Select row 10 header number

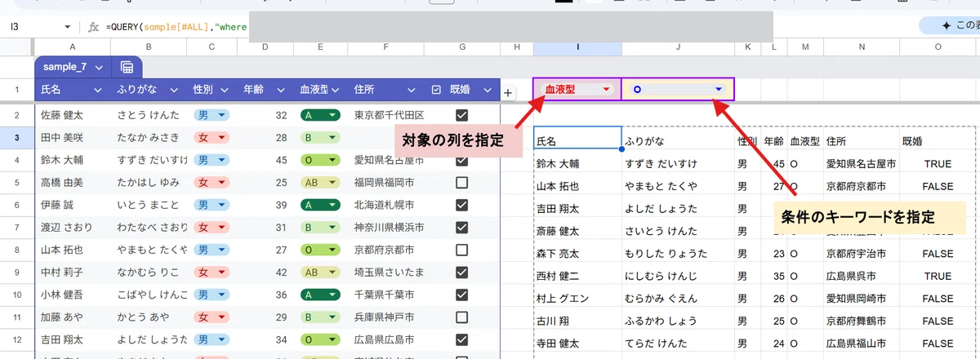(x=16, y=294)
